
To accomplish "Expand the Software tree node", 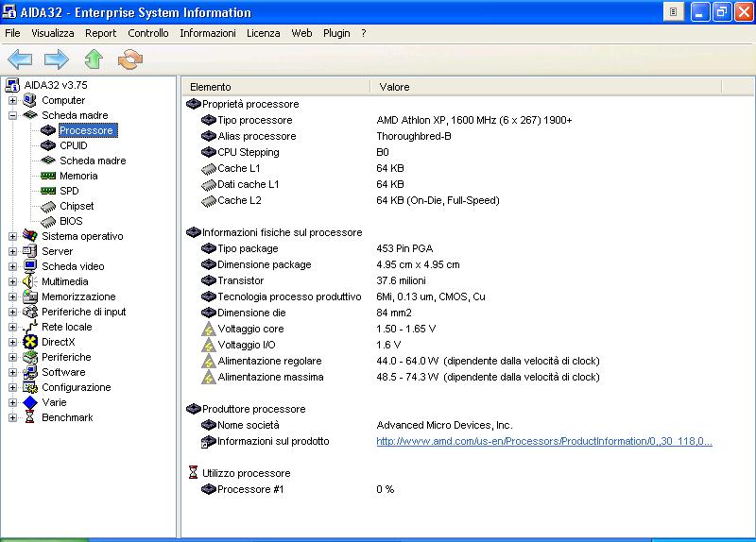I will point(12,372).
